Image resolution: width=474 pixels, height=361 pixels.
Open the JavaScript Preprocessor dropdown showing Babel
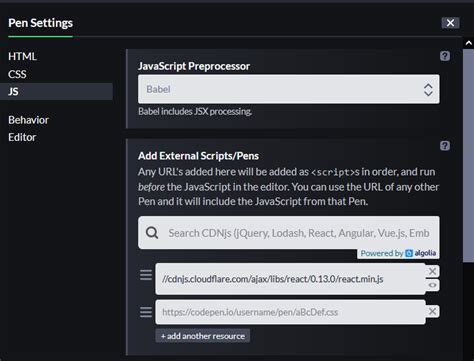tap(289, 89)
